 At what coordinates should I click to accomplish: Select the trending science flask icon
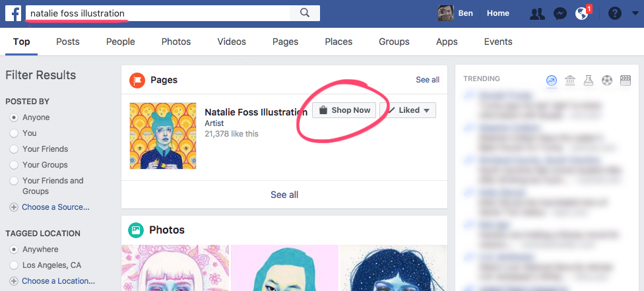pyautogui.click(x=588, y=80)
